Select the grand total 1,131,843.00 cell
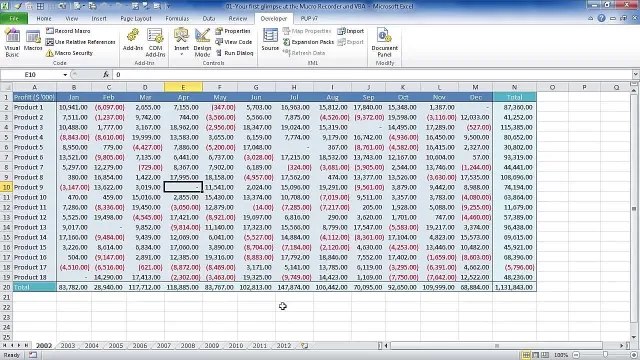This screenshot has height=360, width=640. pos(514,287)
